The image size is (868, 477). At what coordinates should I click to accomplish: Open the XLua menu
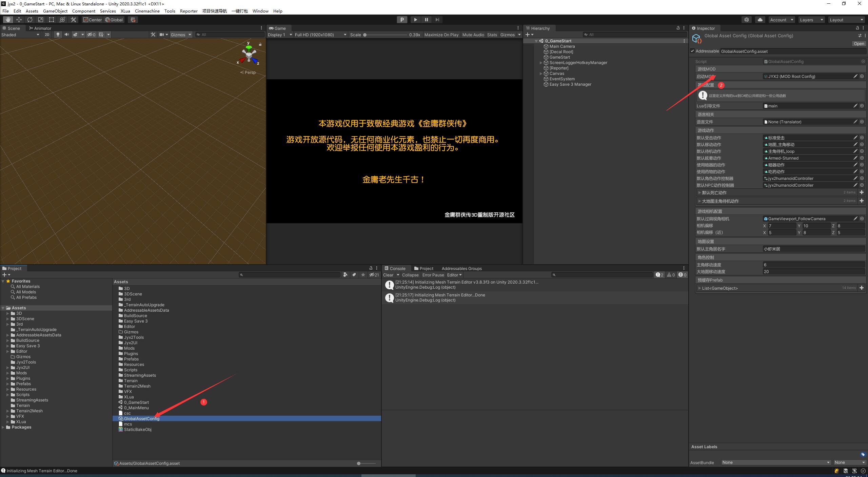[125, 11]
